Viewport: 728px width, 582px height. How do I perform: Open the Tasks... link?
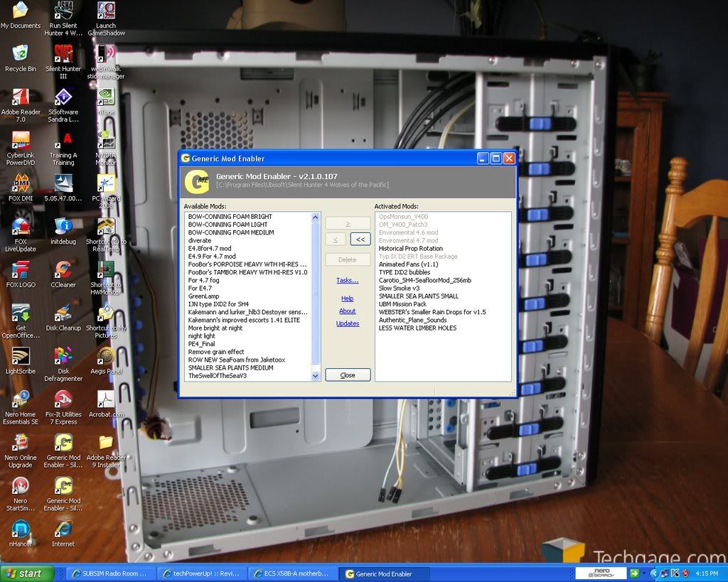coord(347,280)
